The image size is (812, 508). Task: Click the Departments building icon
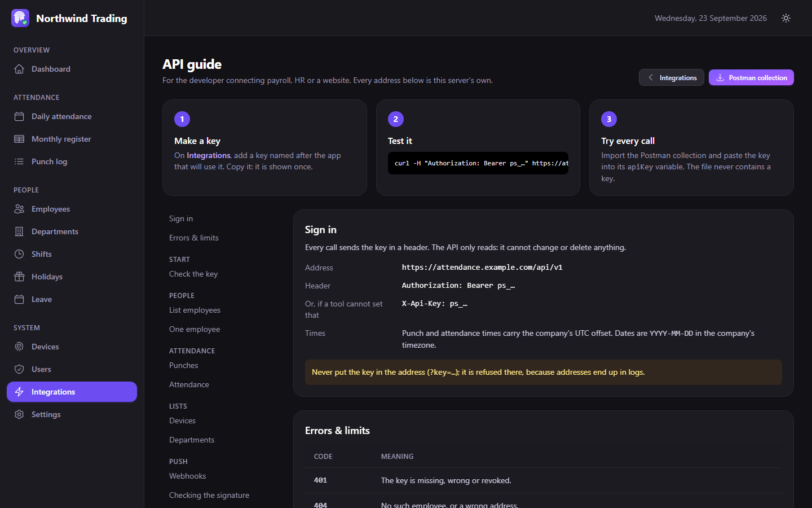click(x=19, y=231)
